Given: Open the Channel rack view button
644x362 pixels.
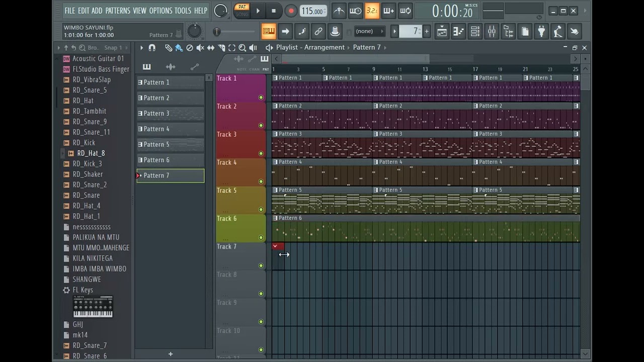Looking at the screenshot, I should [475, 32].
